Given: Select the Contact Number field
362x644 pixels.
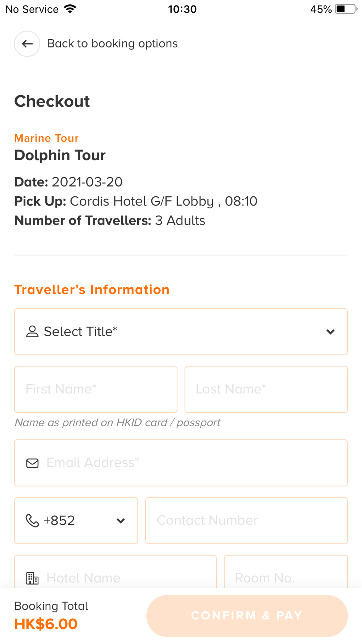Looking at the screenshot, I should click(246, 520).
